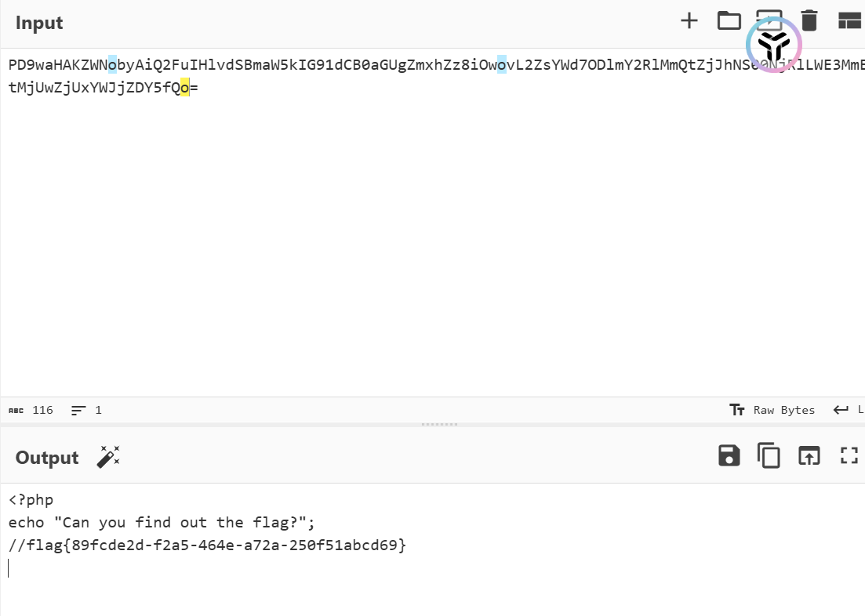This screenshot has height=616, width=865.
Task: Clear input and output with trash icon
Action: click(x=809, y=21)
